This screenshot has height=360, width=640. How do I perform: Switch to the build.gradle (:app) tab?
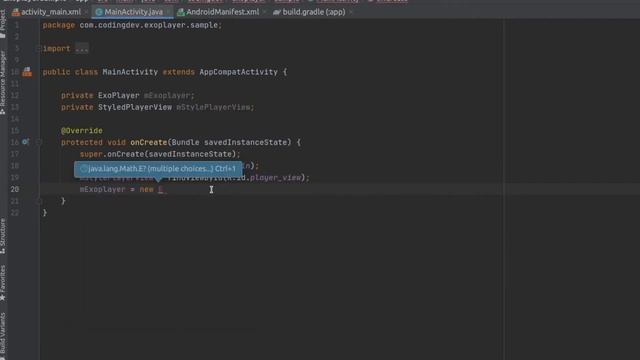point(313,12)
